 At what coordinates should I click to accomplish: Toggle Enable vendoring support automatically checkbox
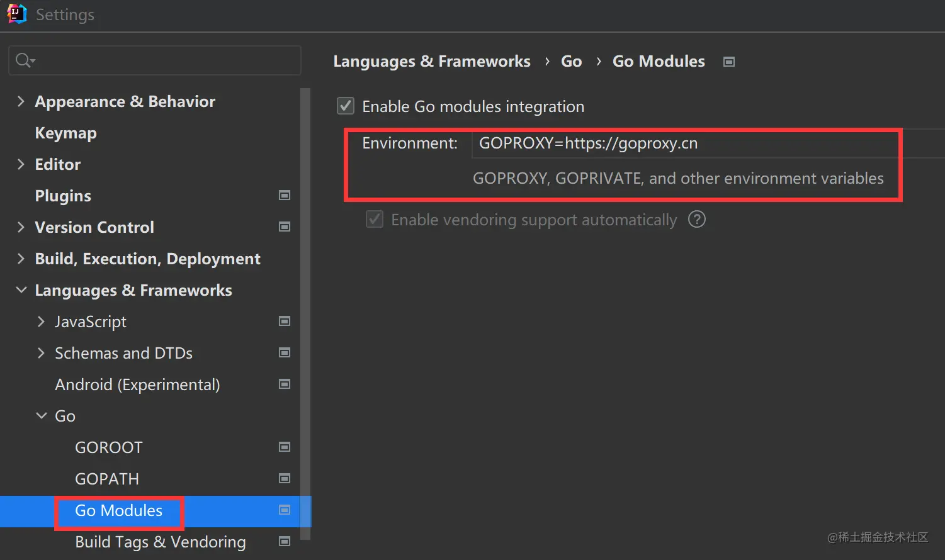[375, 220]
